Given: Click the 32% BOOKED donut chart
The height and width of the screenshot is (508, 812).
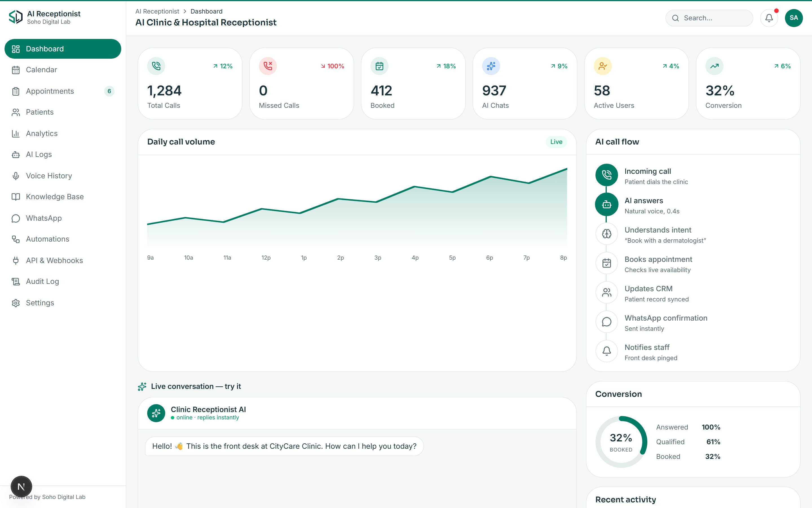Looking at the screenshot, I should pyautogui.click(x=621, y=442).
